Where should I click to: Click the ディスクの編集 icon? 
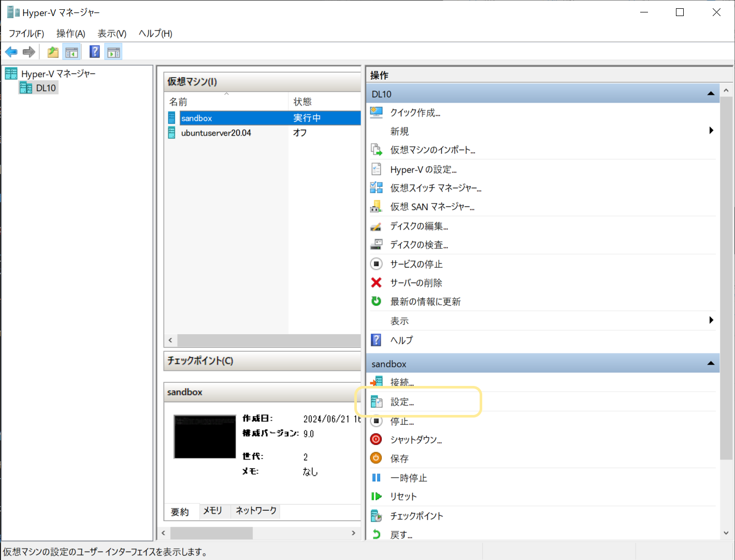tap(377, 226)
